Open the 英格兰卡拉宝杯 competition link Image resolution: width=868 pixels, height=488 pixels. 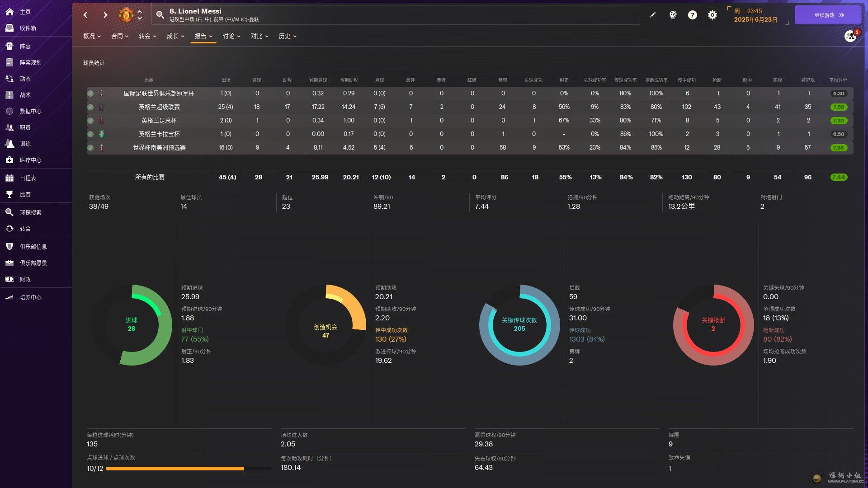[159, 134]
